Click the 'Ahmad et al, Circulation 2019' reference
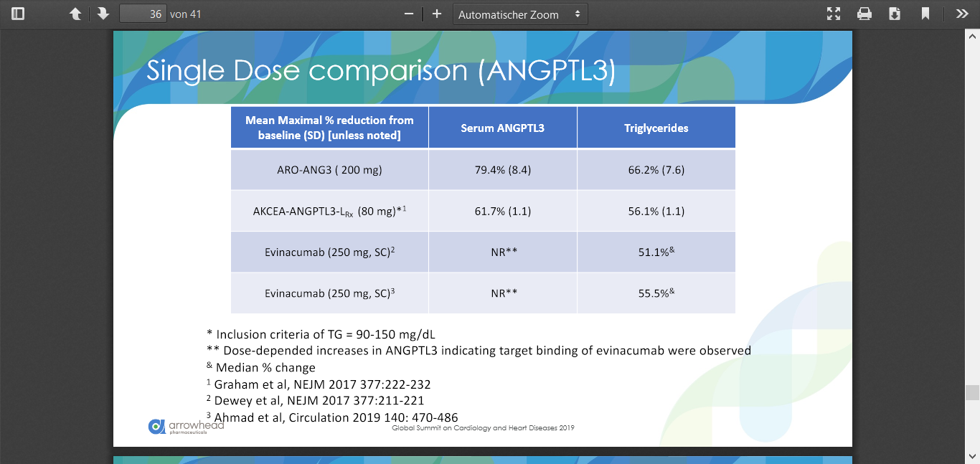This screenshot has height=464, width=980. 332,417
